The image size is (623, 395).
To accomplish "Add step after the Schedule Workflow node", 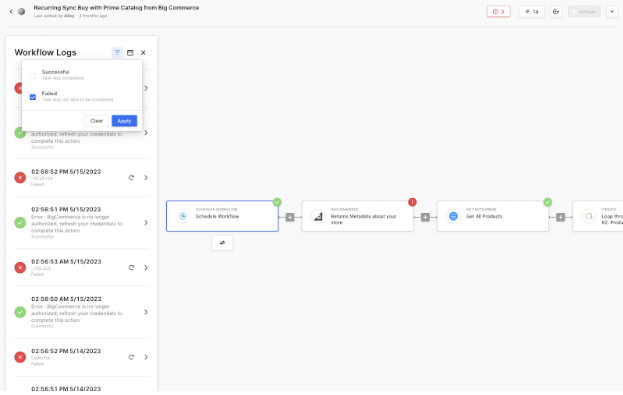I will pyautogui.click(x=290, y=217).
